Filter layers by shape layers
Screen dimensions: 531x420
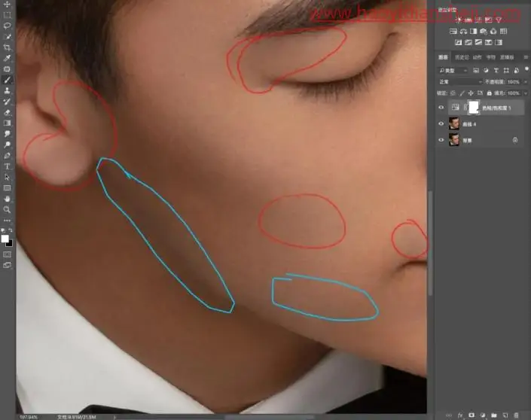pyautogui.click(x=506, y=71)
